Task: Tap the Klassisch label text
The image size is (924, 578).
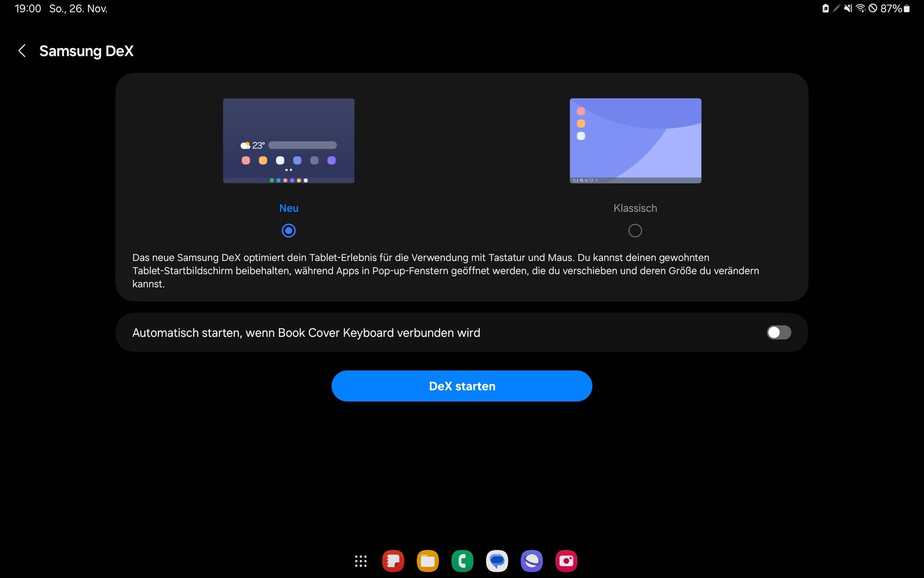Action: pos(635,208)
